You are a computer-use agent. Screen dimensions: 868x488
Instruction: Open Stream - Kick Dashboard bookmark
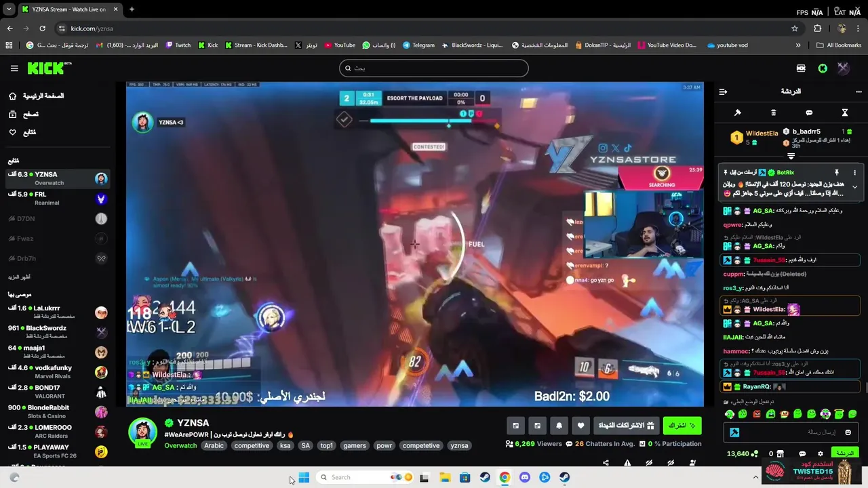pos(256,45)
